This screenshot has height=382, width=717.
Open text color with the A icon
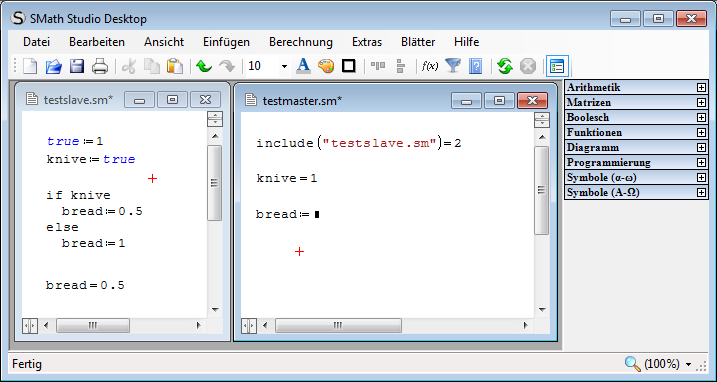(303, 66)
